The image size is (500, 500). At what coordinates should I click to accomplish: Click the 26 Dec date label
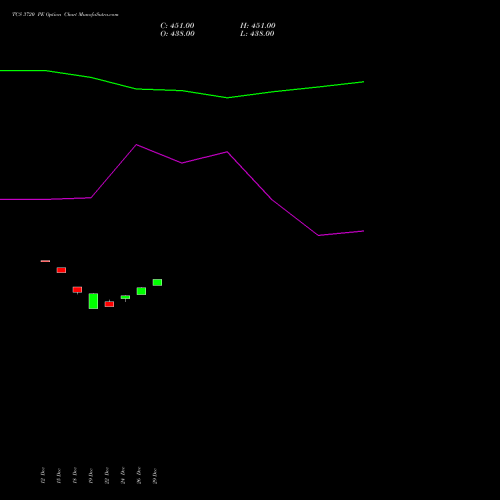139,475
